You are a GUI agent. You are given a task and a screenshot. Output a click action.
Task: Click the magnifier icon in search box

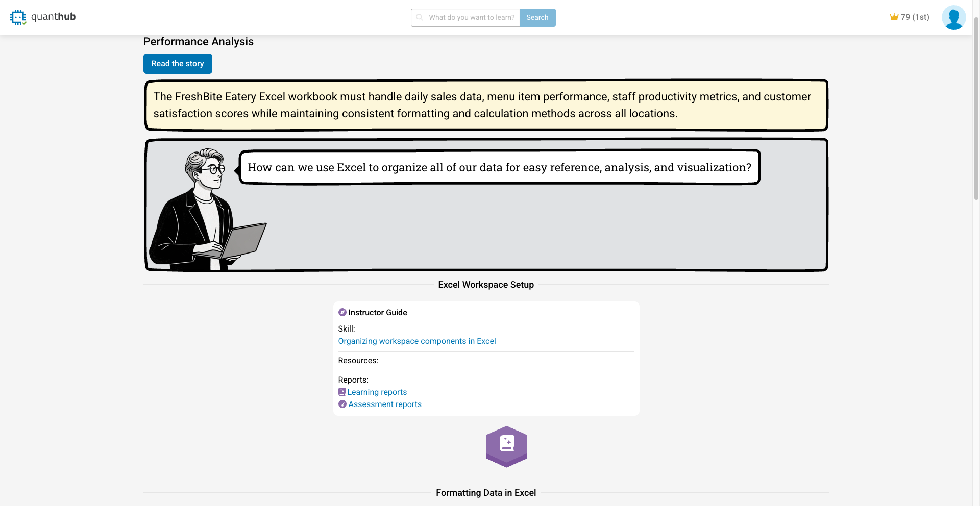click(x=420, y=17)
